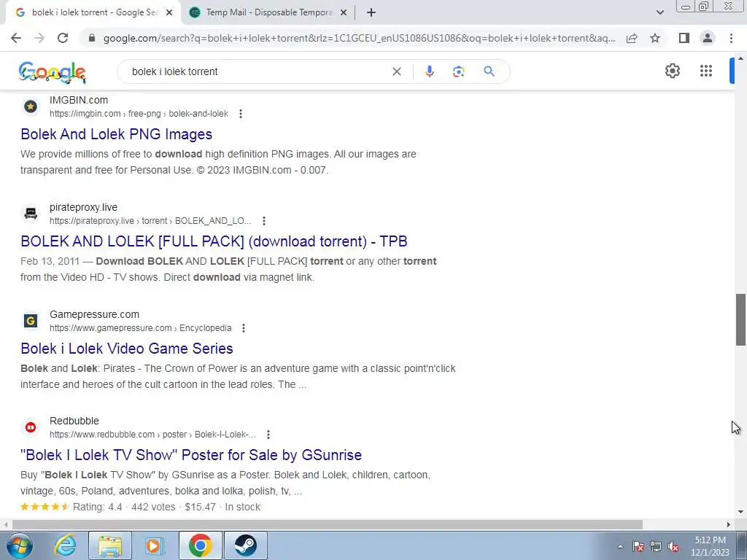Select the bolek i lolek torrent tab
The image size is (747, 560).
click(x=93, y=13)
